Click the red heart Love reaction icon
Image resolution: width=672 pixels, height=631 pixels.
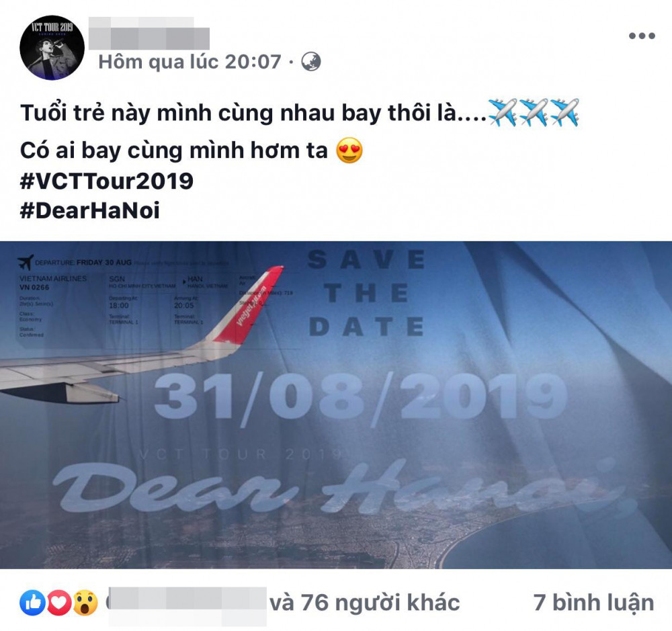point(58,603)
